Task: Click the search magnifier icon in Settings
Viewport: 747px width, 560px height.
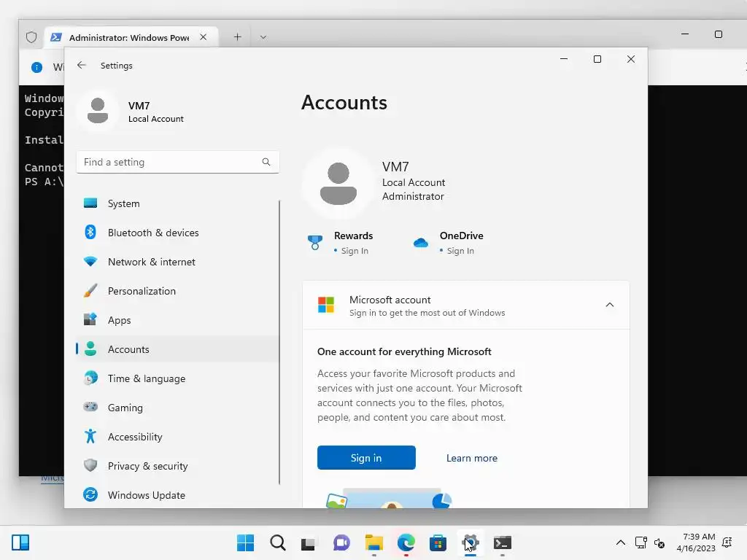Action: [266, 162]
